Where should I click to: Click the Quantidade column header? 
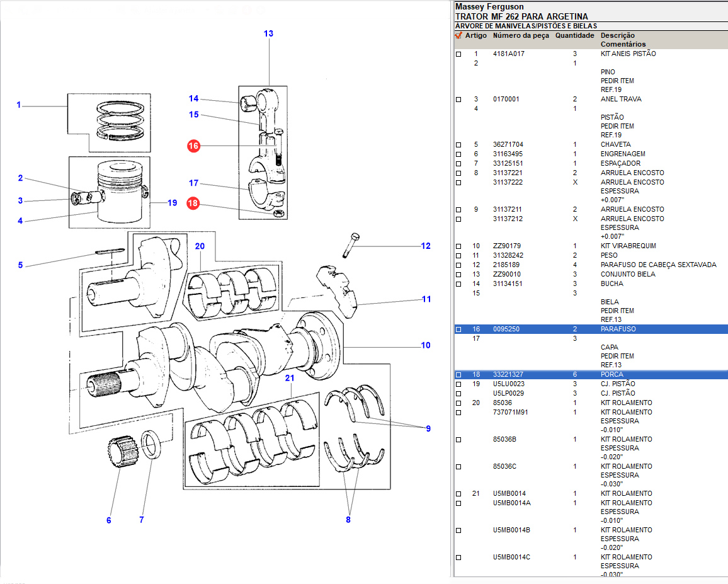[x=574, y=36]
